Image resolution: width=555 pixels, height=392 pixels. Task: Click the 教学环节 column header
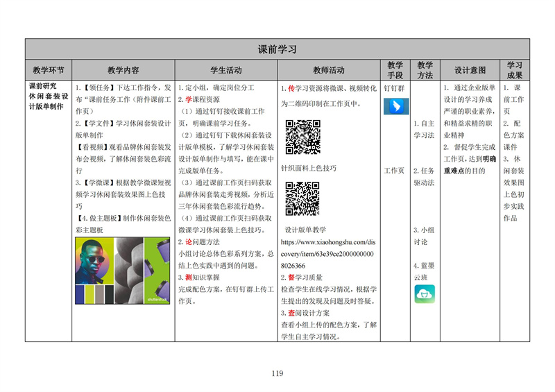point(49,70)
